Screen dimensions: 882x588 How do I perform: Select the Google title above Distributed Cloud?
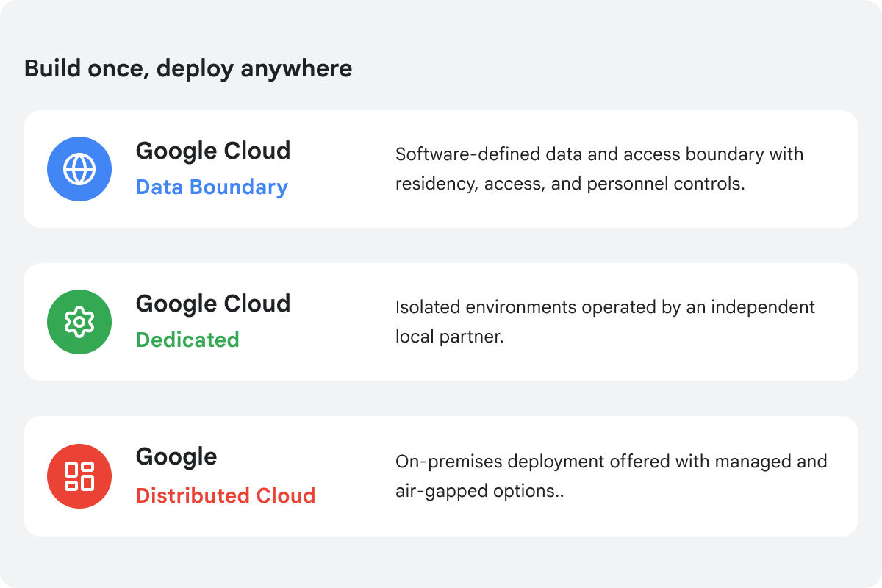(x=176, y=456)
